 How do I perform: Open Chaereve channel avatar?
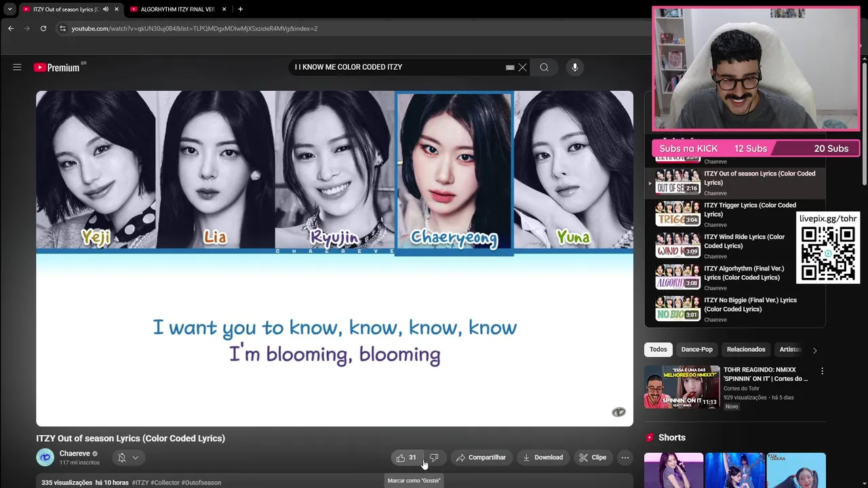click(45, 457)
